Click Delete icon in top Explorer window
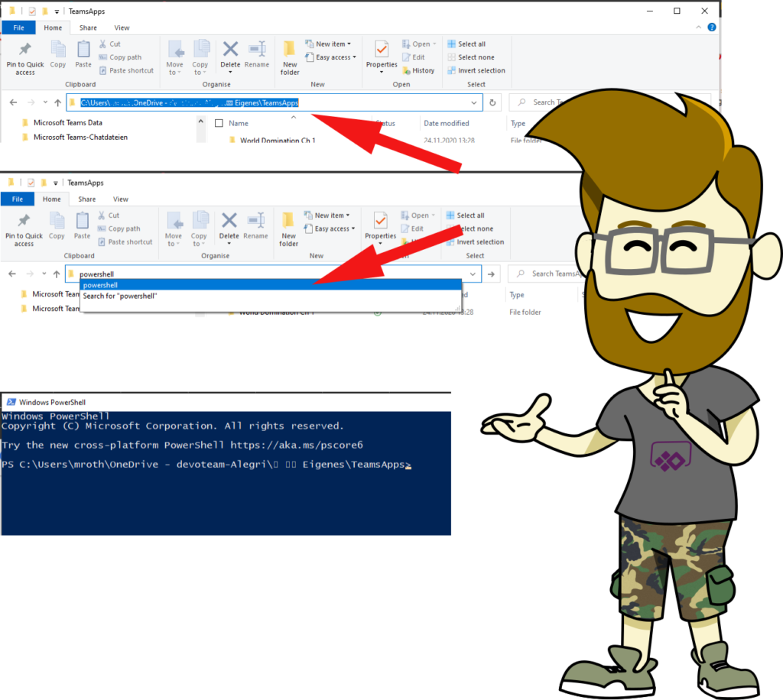The image size is (783, 700). (230, 54)
